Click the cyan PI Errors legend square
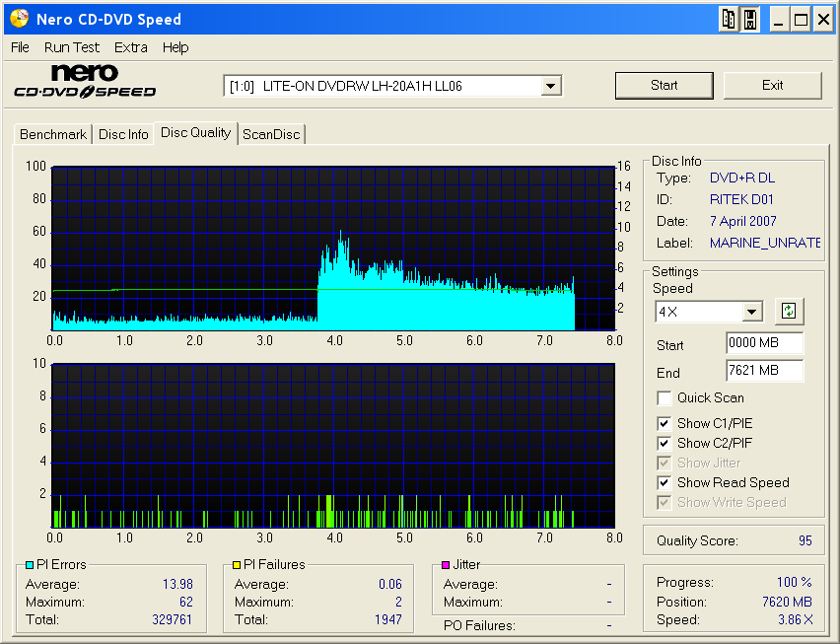This screenshot has width=840, height=644. pos(30,565)
